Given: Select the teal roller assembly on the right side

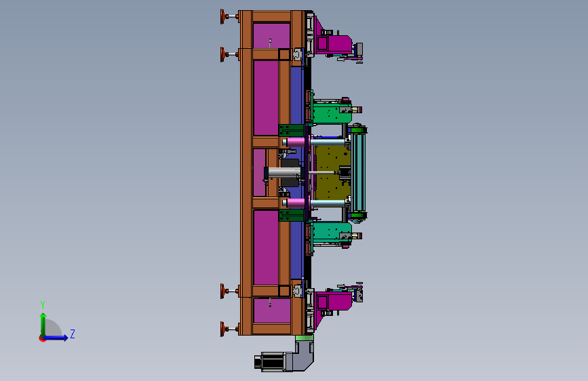Looking at the screenshot, I should click(x=358, y=173).
